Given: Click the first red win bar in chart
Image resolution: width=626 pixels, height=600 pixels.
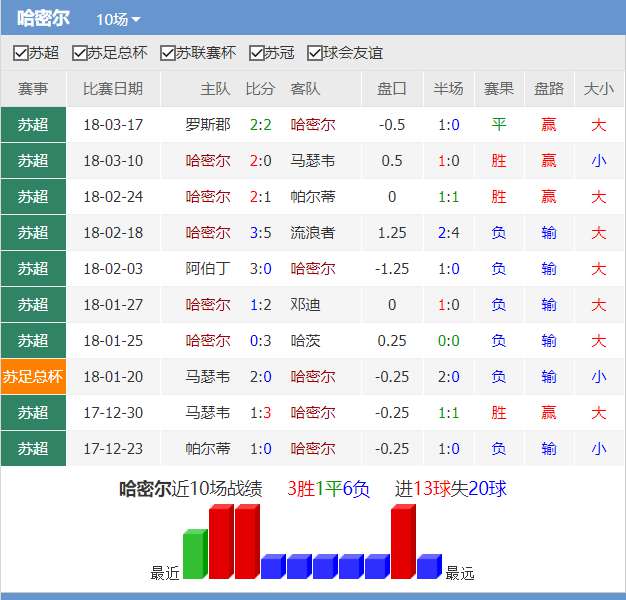Looking at the screenshot, I should coord(220,542).
